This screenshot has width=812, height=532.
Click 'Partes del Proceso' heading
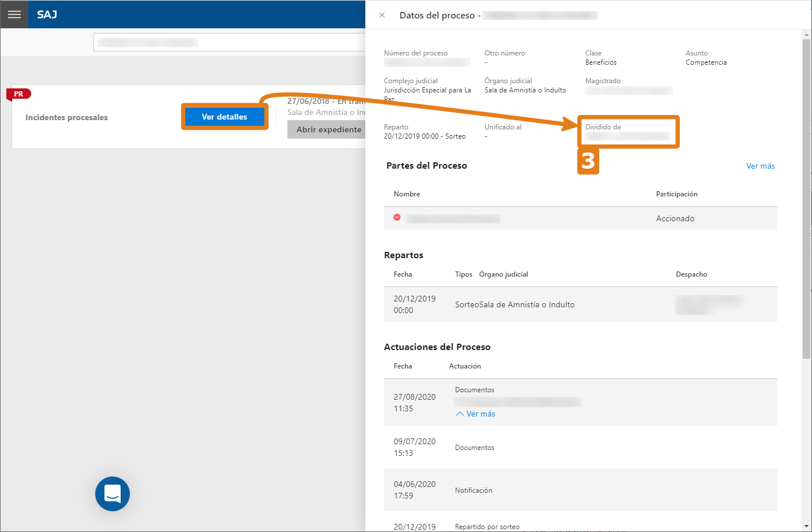(426, 166)
